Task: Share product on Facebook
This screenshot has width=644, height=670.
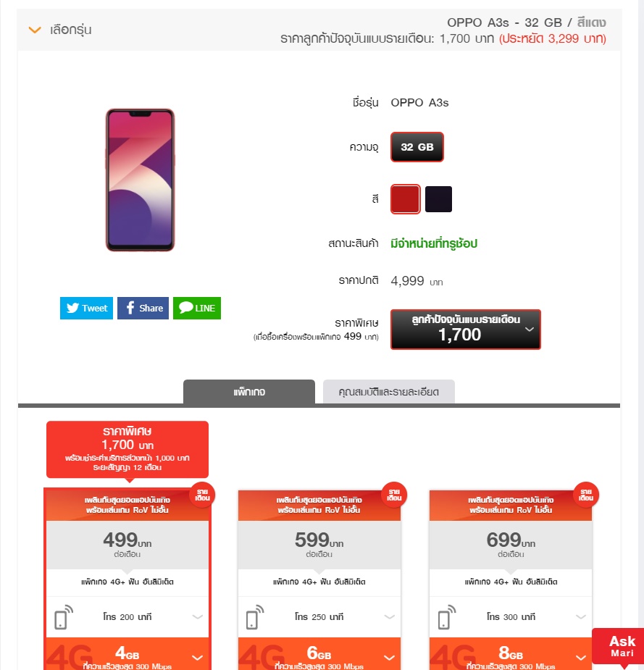Action: click(x=143, y=308)
